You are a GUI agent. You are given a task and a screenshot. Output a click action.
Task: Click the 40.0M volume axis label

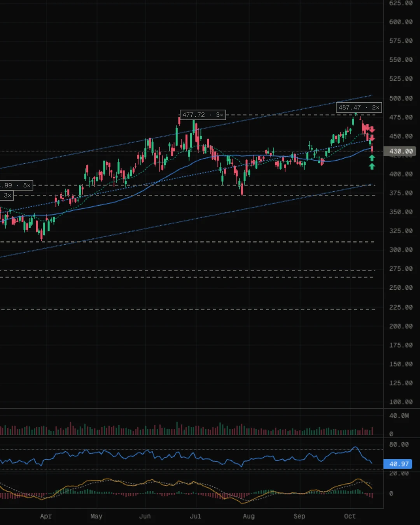[x=399, y=416]
